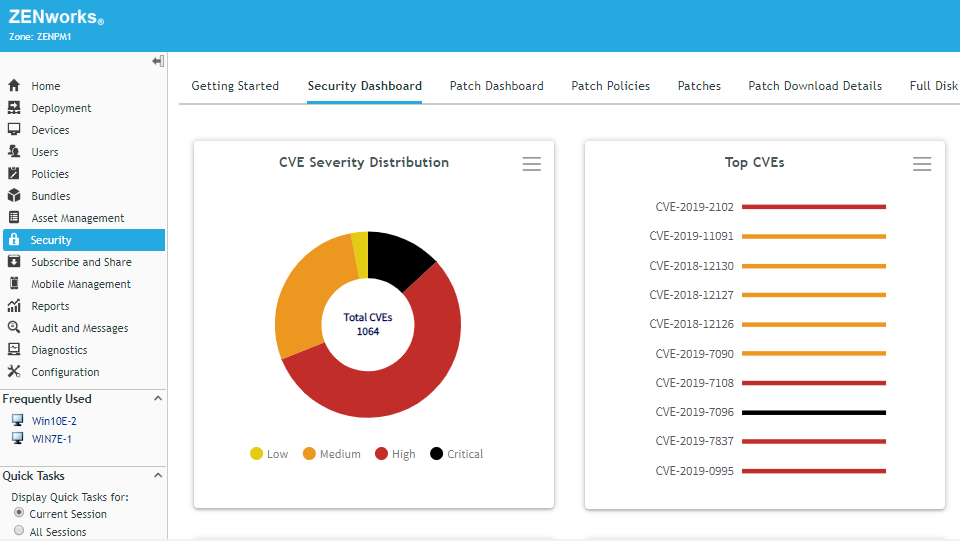Open Top CVEs panel hamburger menu
The image size is (960, 541).
pos(922,163)
